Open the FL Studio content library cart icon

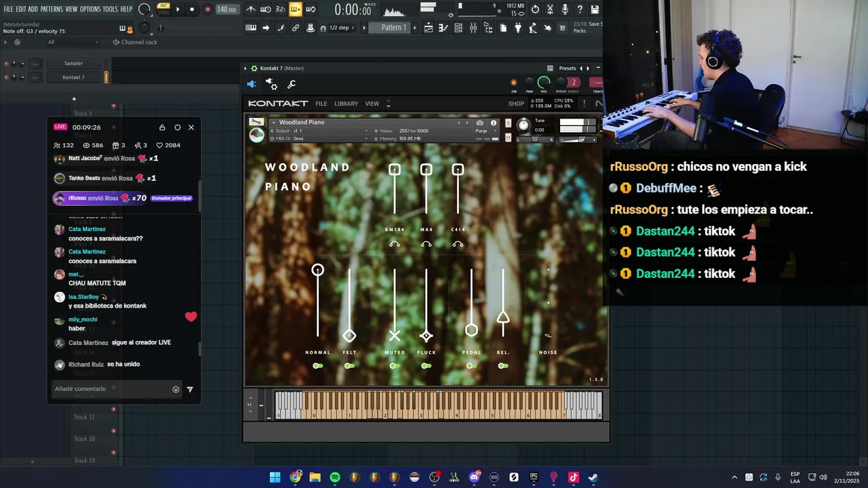coord(562,28)
